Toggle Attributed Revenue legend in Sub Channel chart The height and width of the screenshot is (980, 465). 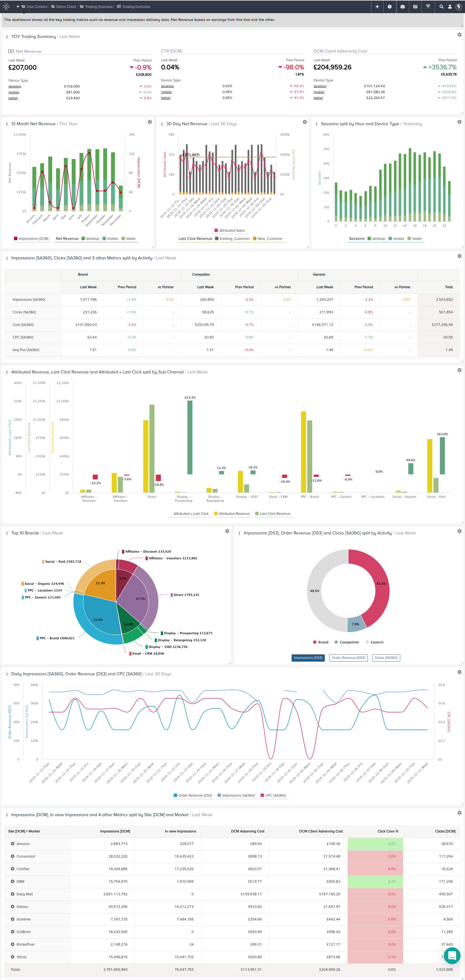point(232,513)
